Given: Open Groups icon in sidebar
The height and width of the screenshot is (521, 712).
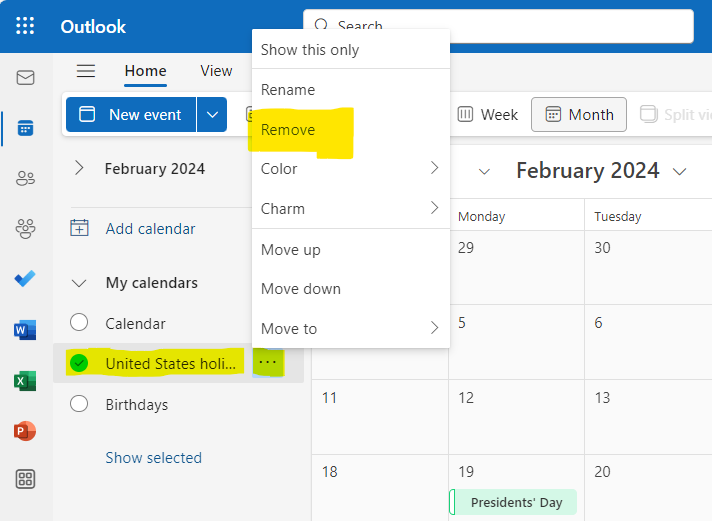Looking at the screenshot, I should click(x=25, y=228).
